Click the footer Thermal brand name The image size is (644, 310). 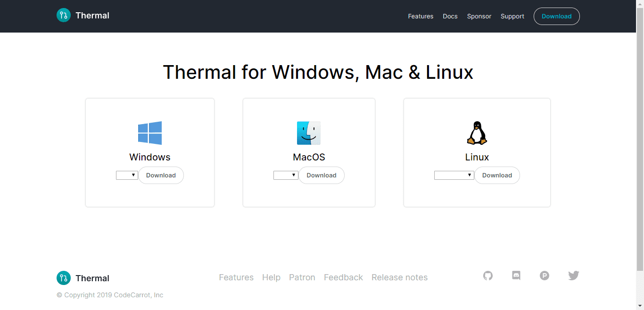tap(92, 278)
